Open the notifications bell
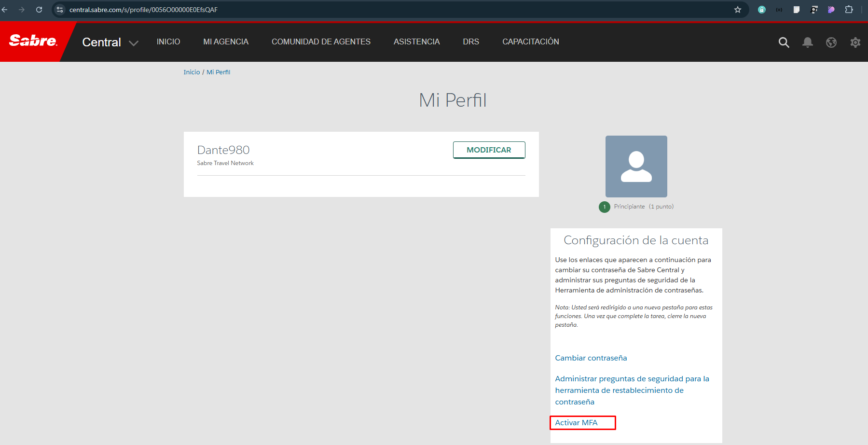Screen dimensions: 868x445 pyautogui.click(x=807, y=42)
